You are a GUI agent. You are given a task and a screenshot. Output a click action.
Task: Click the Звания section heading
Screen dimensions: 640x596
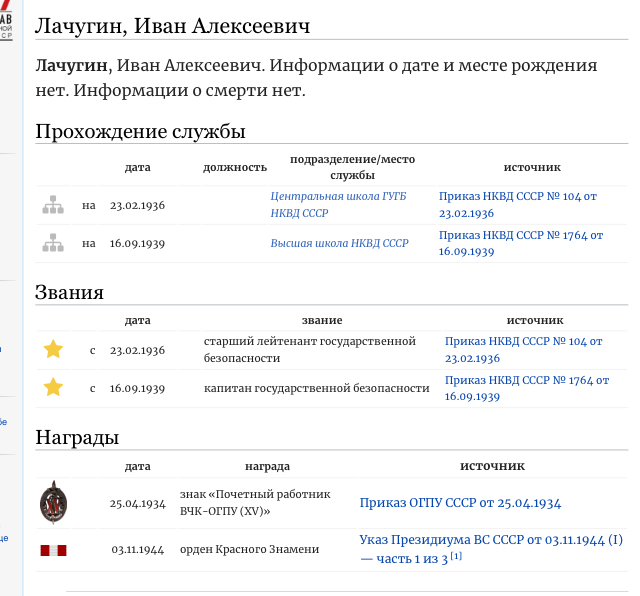69,292
